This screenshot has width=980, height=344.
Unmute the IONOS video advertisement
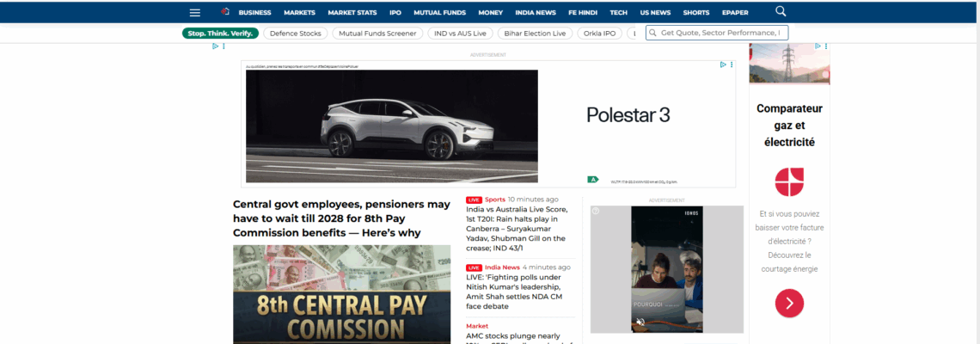pyautogui.click(x=640, y=322)
